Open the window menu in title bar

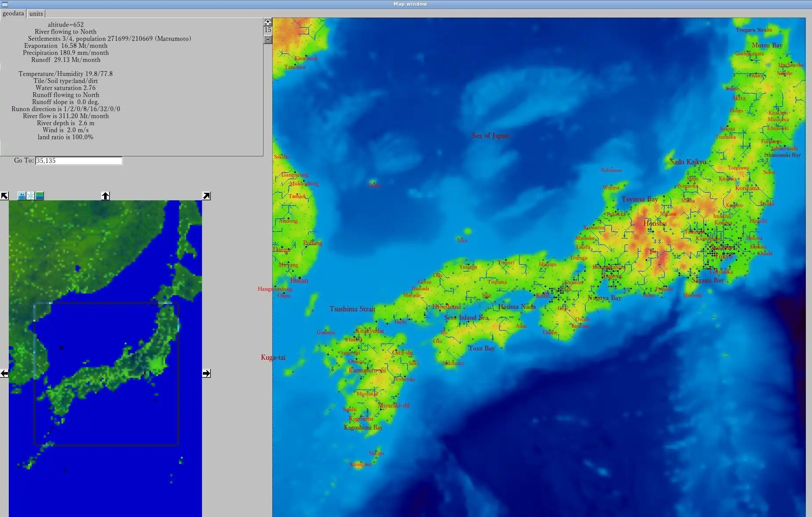[5, 4]
